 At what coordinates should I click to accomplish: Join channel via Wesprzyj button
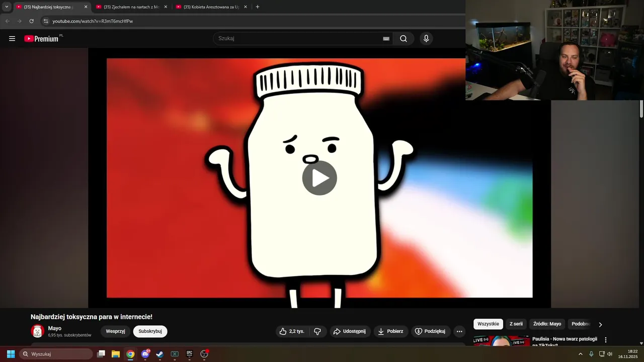coord(115,331)
